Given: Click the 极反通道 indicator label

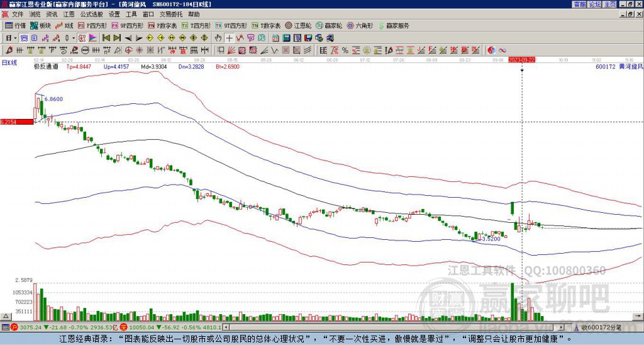Looking at the screenshot, I should coord(46,67).
